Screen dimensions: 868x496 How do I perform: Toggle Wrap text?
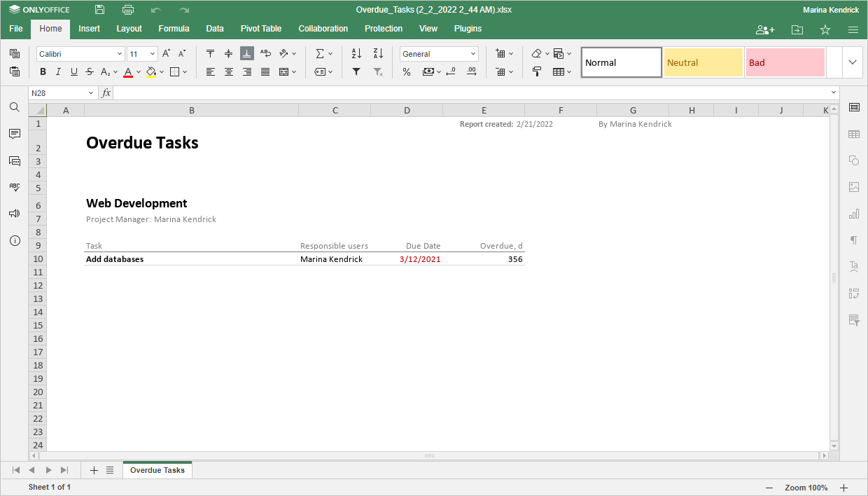click(x=265, y=54)
